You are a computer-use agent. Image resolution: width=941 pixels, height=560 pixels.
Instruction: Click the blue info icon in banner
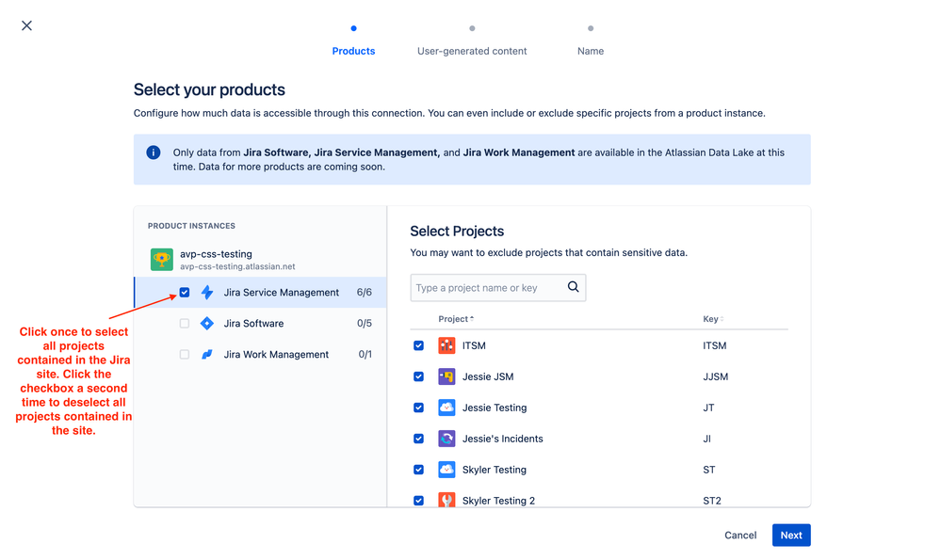153,152
